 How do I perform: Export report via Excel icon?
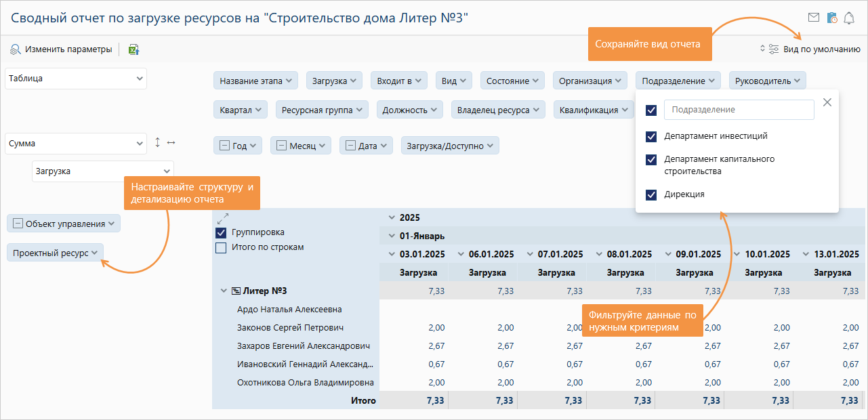134,49
